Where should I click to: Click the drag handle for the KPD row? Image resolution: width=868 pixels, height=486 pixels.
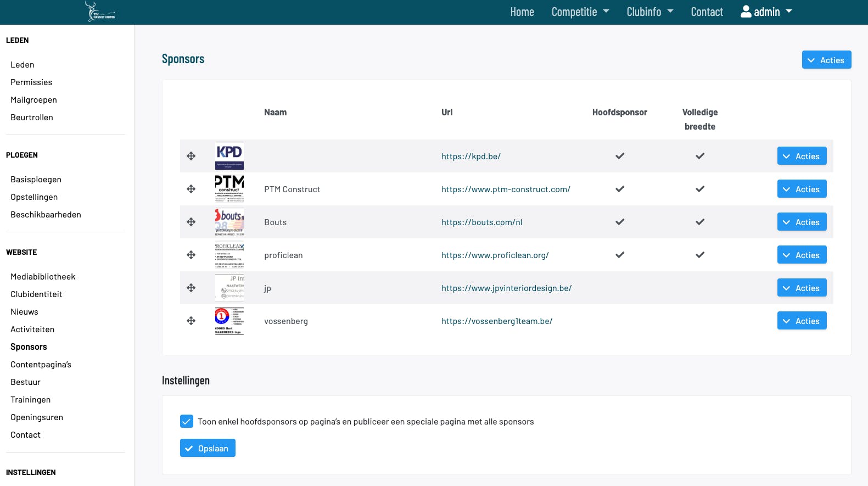click(x=191, y=156)
